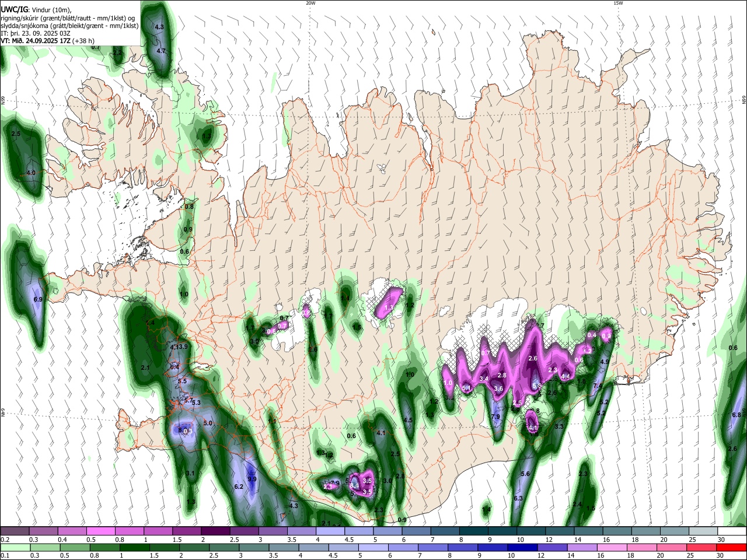Image resolution: width=747 pixels, height=560 pixels.
Task: Click the 5.3 precipitation value
Action: click(196, 402)
